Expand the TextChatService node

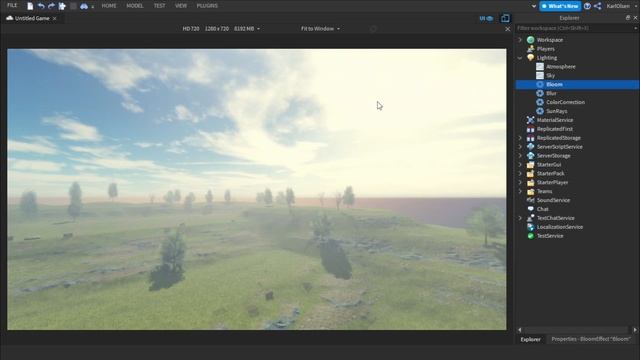point(520,218)
